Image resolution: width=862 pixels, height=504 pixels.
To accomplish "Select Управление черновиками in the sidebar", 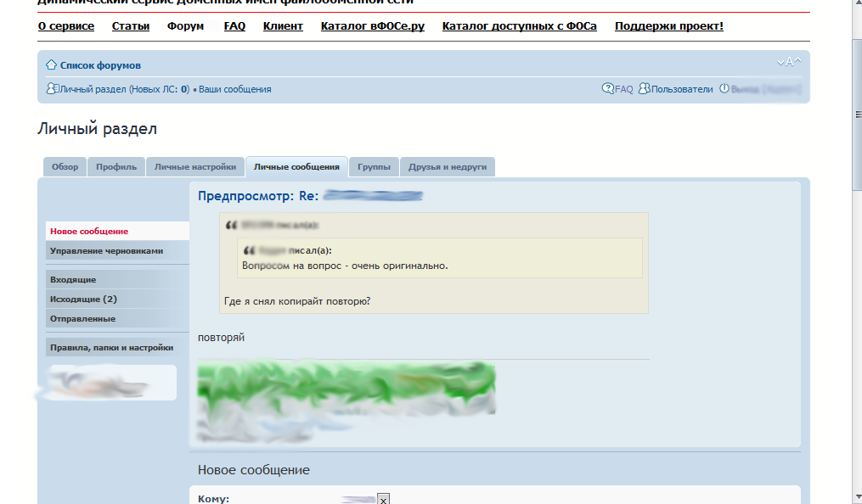I will (x=106, y=250).
